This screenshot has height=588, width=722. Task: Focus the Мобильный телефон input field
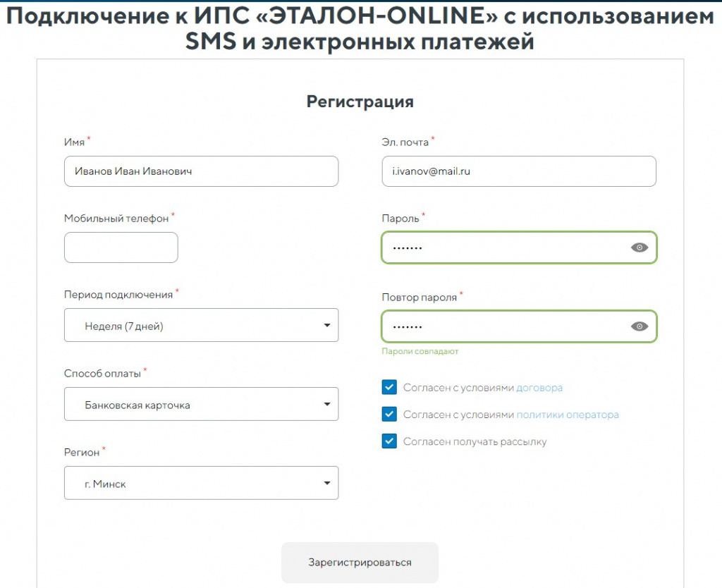[x=121, y=247]
